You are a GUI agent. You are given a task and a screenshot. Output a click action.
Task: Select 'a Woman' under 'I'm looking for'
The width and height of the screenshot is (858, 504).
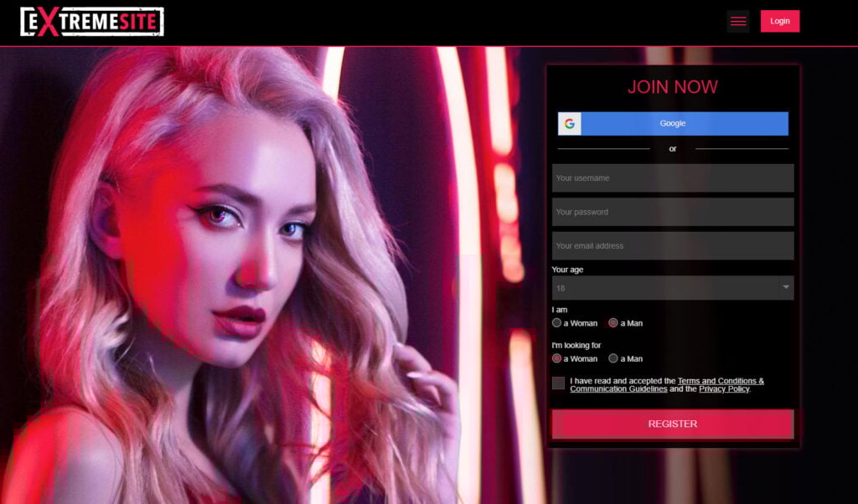557,358
